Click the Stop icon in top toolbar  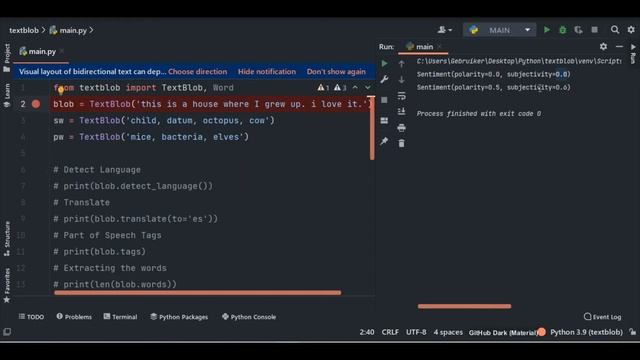595,30
